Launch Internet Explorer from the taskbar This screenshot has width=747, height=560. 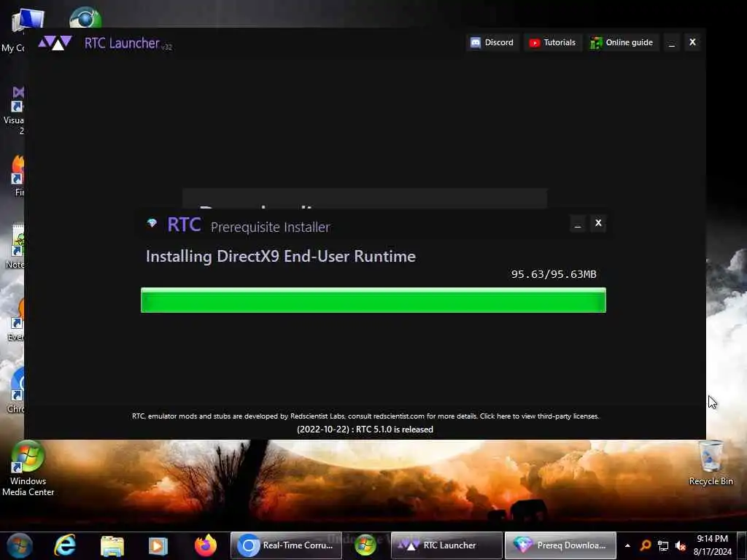click(65, 545)
